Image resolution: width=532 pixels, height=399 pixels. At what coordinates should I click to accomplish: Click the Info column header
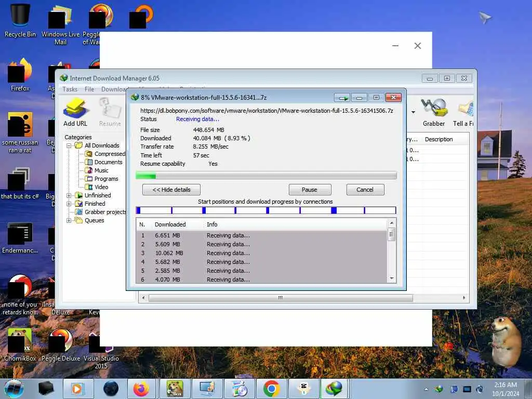tap(212, 224)
